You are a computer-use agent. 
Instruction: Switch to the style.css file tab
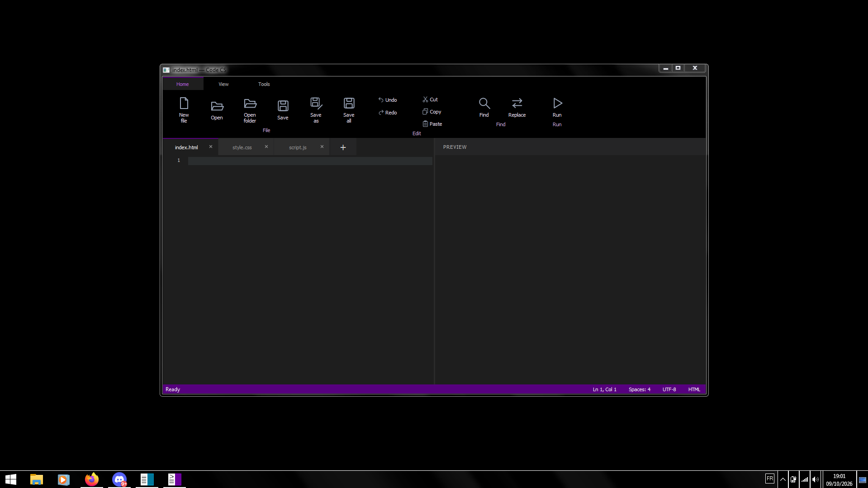[242, 147]
